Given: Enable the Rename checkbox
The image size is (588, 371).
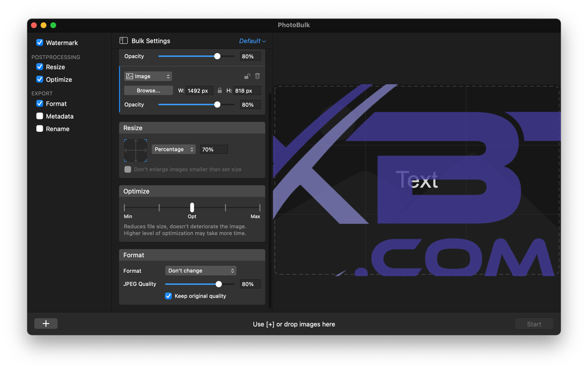Looking at the screenshot, I should [40, 129].
